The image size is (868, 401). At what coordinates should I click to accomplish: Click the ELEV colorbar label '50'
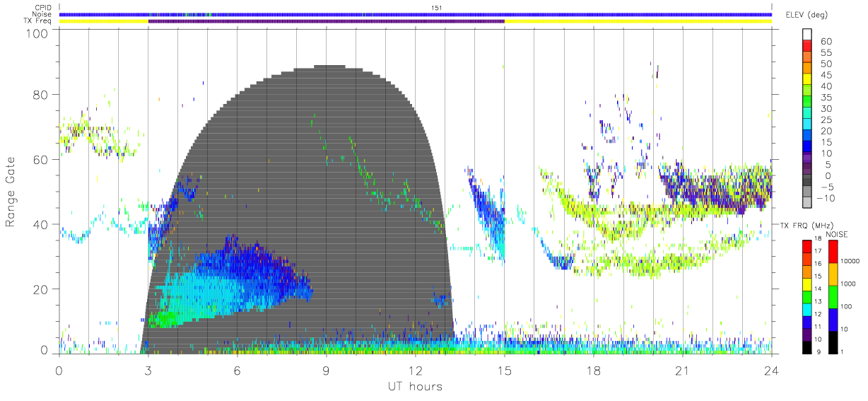(826, 64)
